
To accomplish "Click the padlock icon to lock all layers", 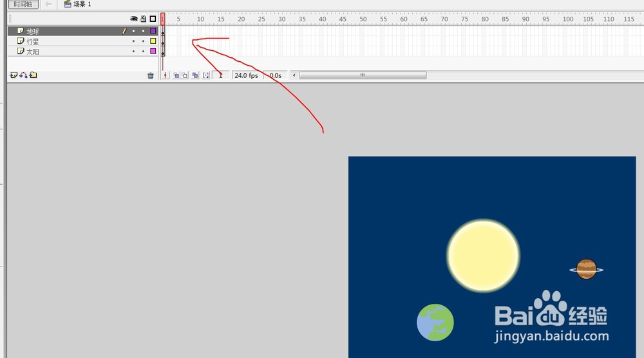I will (x=144, y=19).
